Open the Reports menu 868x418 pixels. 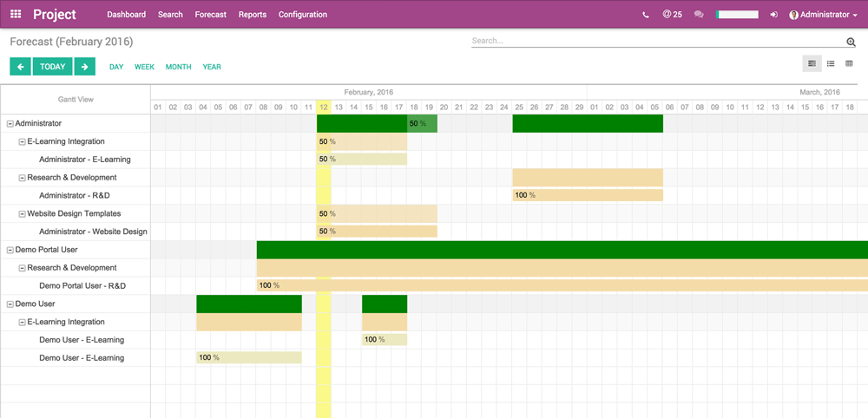click(253, 15)
